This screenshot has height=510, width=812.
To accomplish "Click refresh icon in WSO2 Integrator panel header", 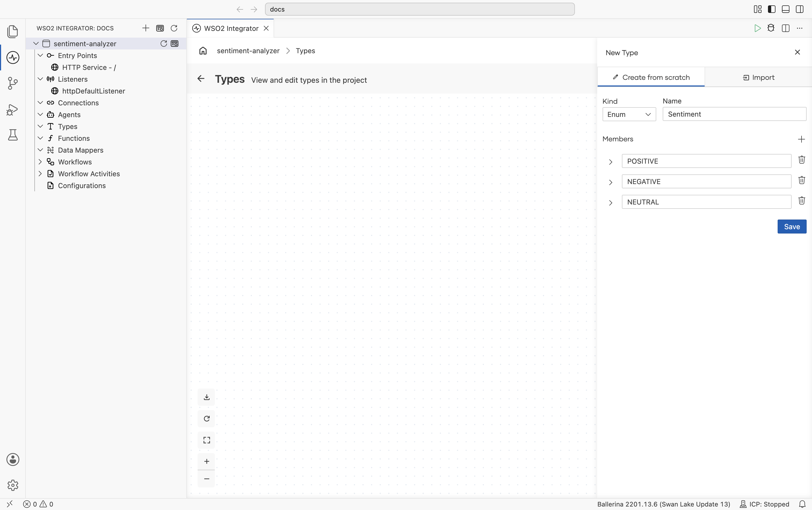I will click(174, 28).
